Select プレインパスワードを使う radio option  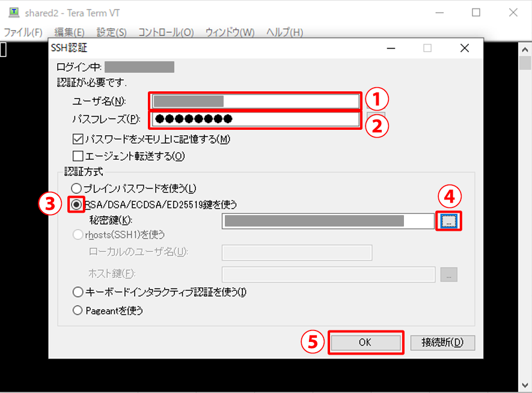point(77,189)
